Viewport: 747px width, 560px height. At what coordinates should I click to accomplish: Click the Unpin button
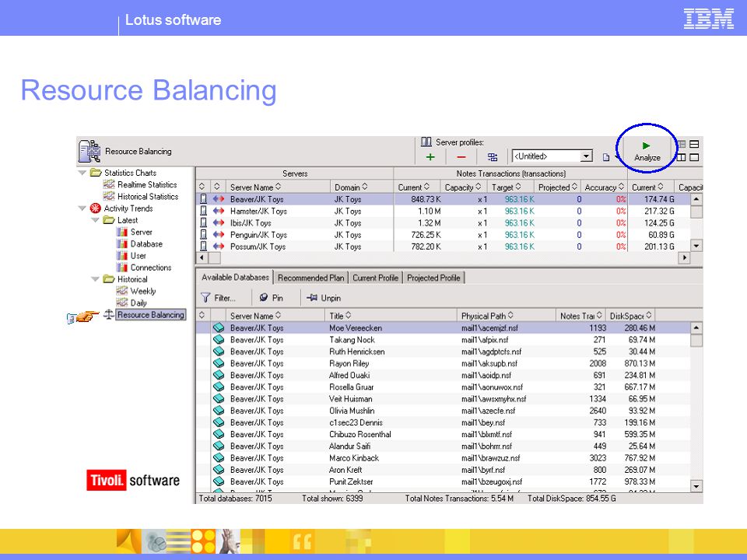[x=324, y=298]
